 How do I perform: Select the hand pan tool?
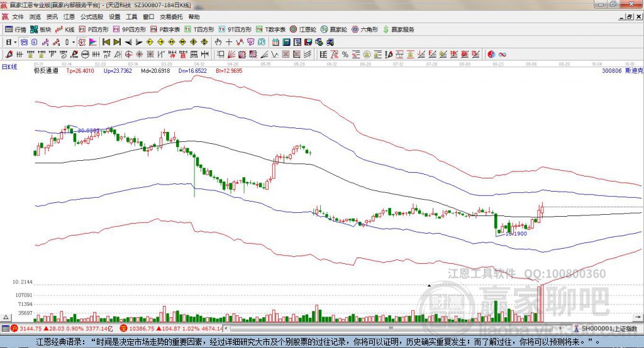[218, 42]
